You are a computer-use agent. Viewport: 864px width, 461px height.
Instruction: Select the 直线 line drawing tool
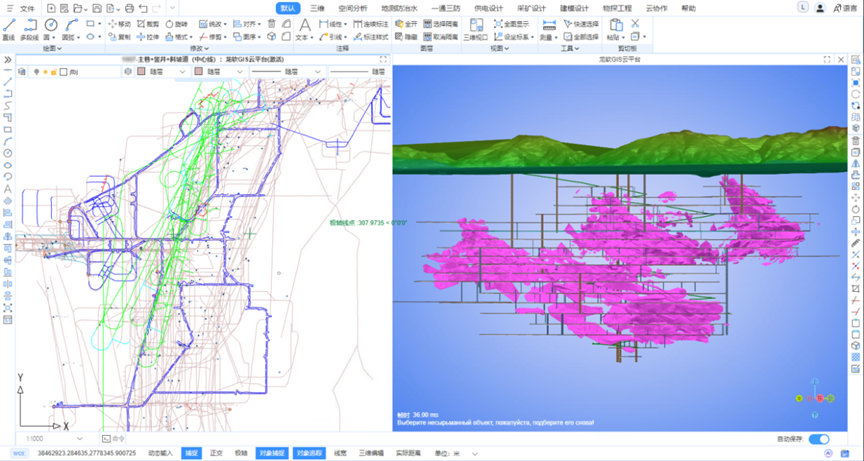click(x=9, y=27)
